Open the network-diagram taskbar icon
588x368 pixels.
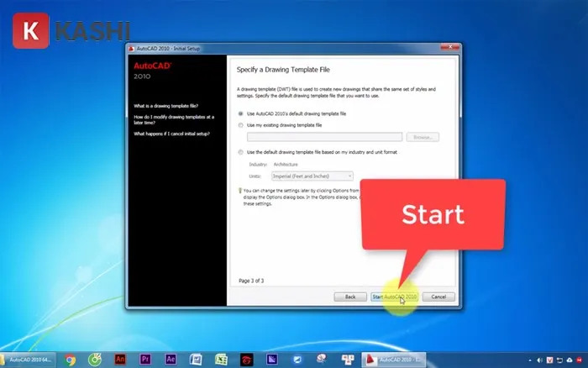coord(348,360)
